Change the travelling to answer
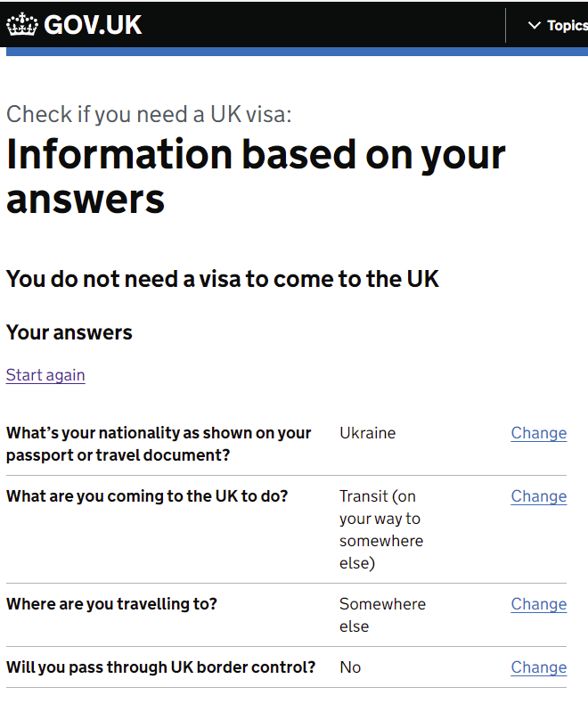 pyautogui.click(x=539, y=604)
